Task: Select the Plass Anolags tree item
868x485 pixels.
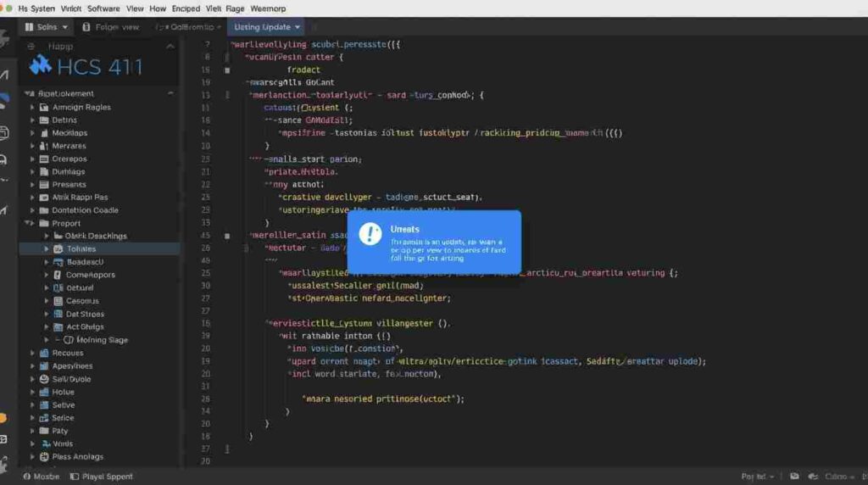Action: click(x=77, y=457)
